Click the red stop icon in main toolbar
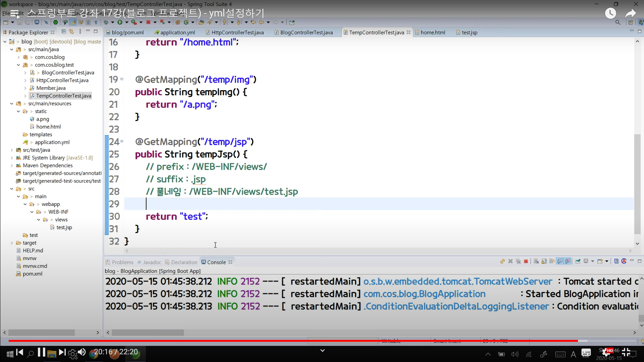 point(148,22)
